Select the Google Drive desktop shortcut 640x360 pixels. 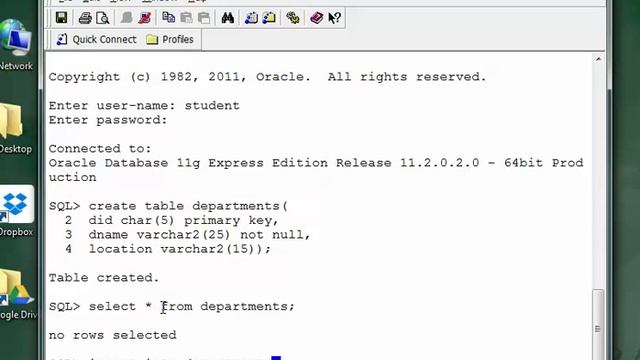[17, 295]
